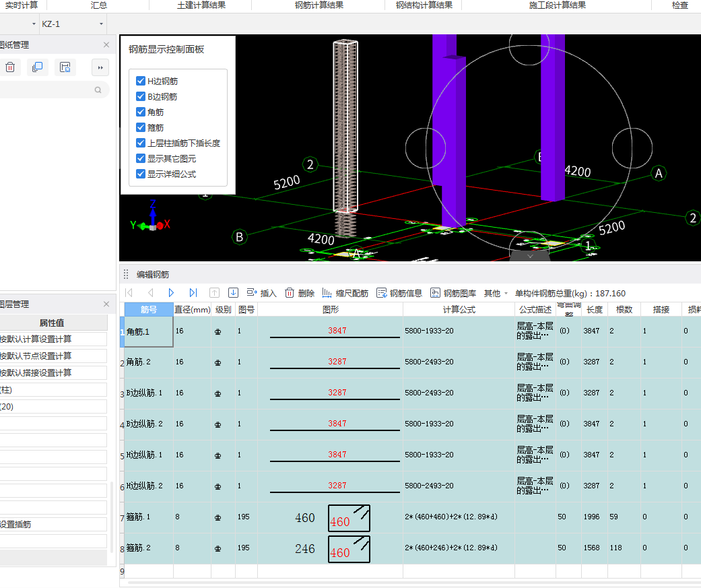Open 施工段计算结果 ribbon group
The height and width of the screenshot is (588, 701).
557,5
